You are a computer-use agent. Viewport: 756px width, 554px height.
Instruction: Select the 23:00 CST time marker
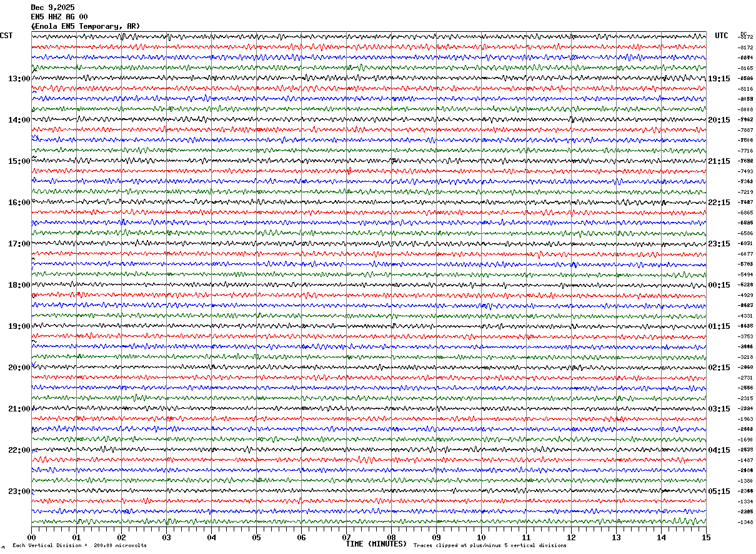pos(19,491)
